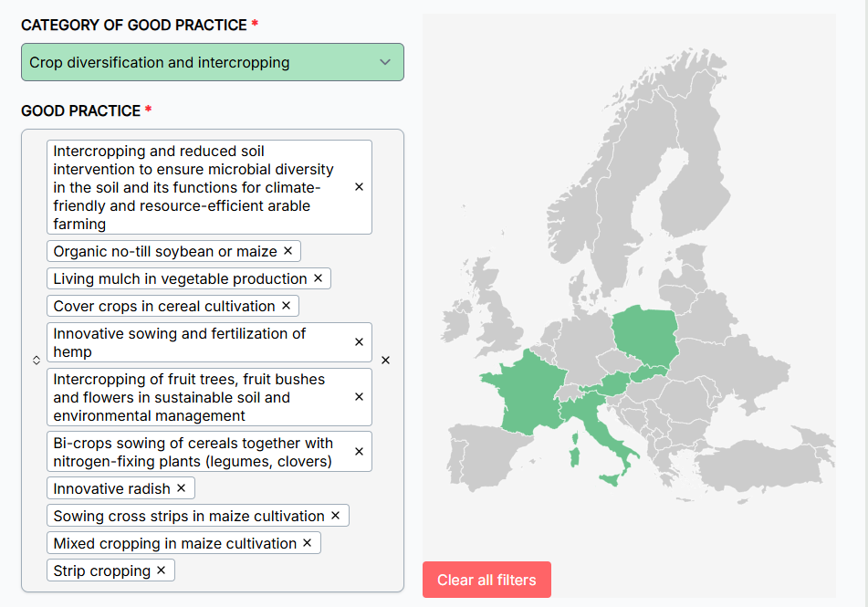This screenshot has width=868, height=607.
Task: Remove the "Innovative sowing and fertilization of hemp" tag
Action: pyautogui.click(x=359, y=342)
